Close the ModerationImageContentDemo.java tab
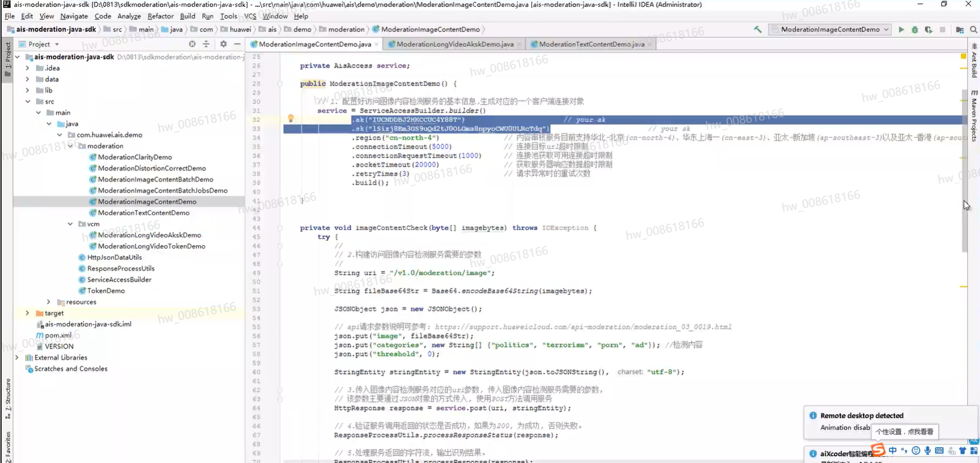Image resolution: width=980 pixels, height=463 pixels. point(377,45)
